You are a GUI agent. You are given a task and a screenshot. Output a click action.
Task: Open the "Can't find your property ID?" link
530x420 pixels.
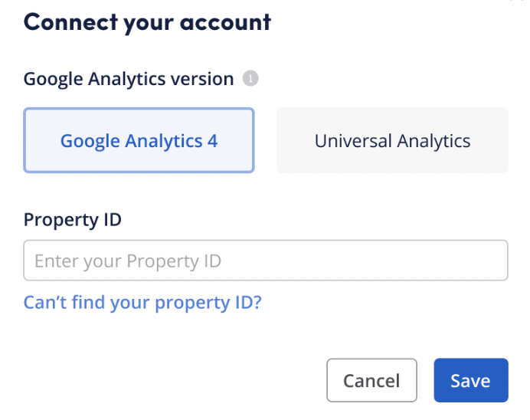click(x=142, y=302)
